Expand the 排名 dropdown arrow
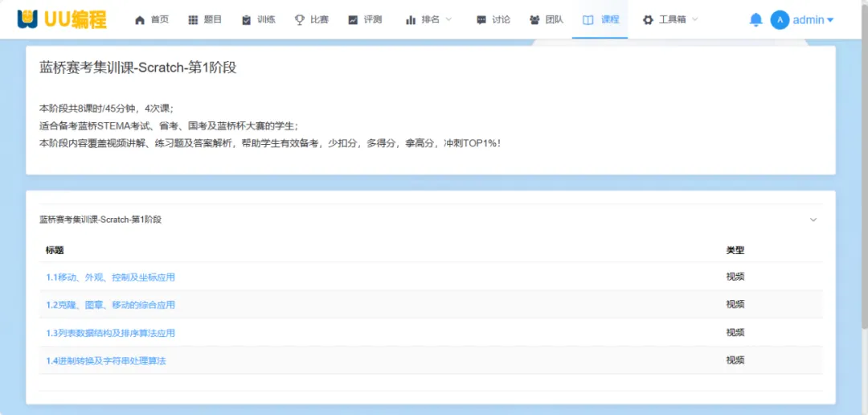Screen dimensions: 868x415 pos(449,19)
